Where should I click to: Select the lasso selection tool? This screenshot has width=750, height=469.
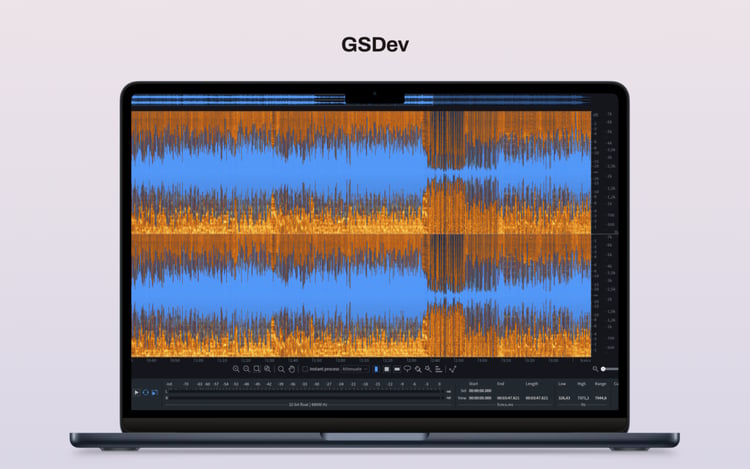click(408, 369)
